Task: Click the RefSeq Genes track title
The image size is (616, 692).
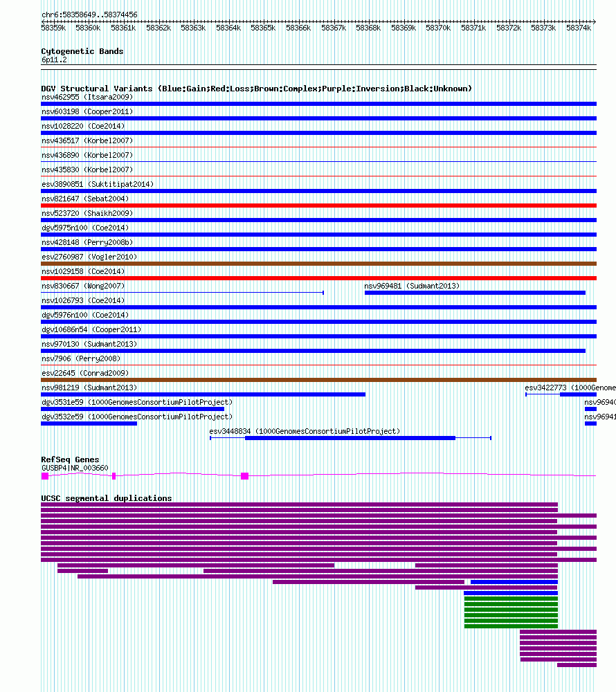Action: point(70,460)
